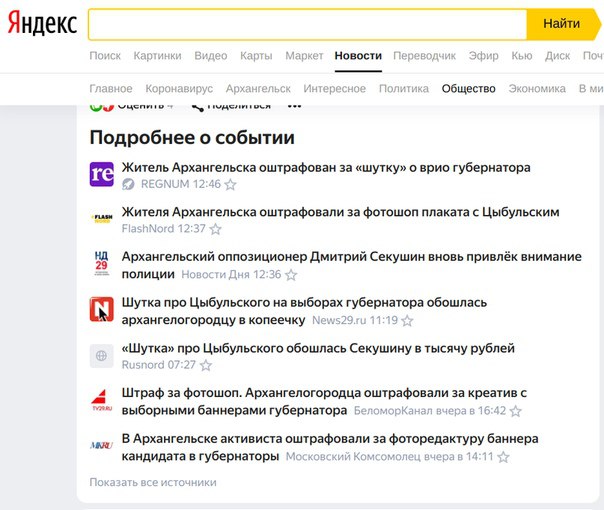604x510 pixels.
Task: Open headline Житель Архангельска оштрафован за «шутку»
Action: click(x=326, y=168)
